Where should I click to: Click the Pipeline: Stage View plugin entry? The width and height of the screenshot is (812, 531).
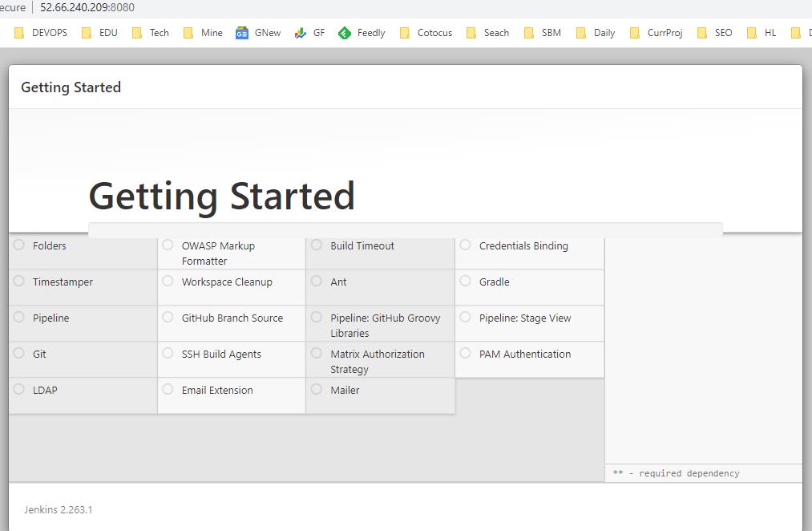point(525,318)
